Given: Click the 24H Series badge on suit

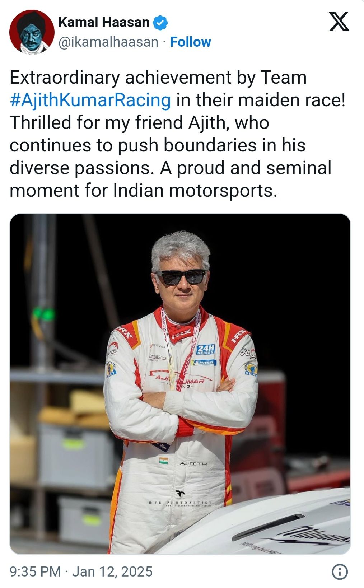Looking at the screenshot, I should pyautogui.click(x=206, y=349).
